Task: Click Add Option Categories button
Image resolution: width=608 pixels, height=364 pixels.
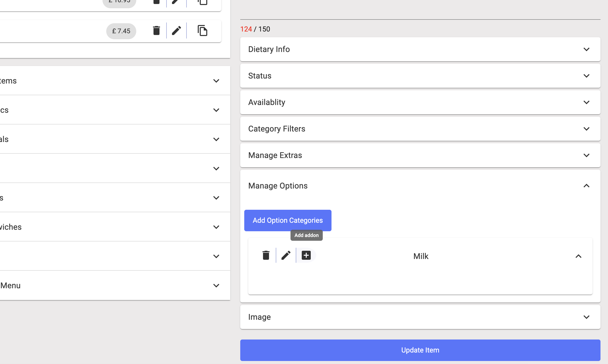Action: (x=288, y=220)
